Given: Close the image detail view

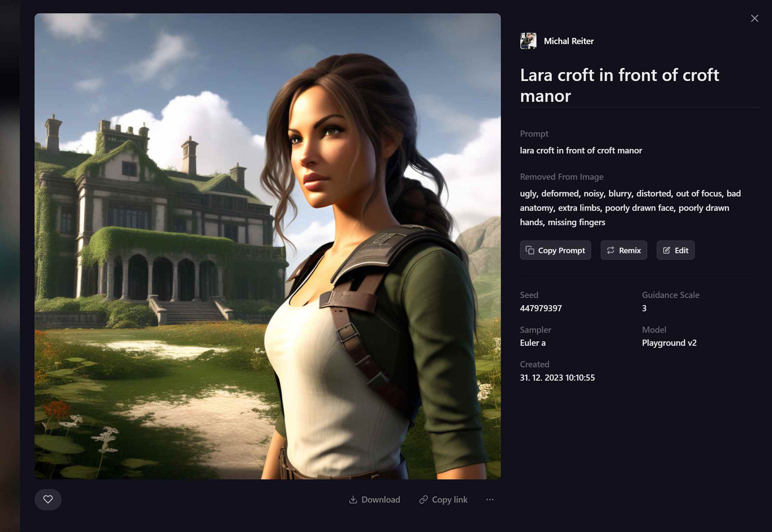Looking at the screenshot, I should click(x=754, y=18).
